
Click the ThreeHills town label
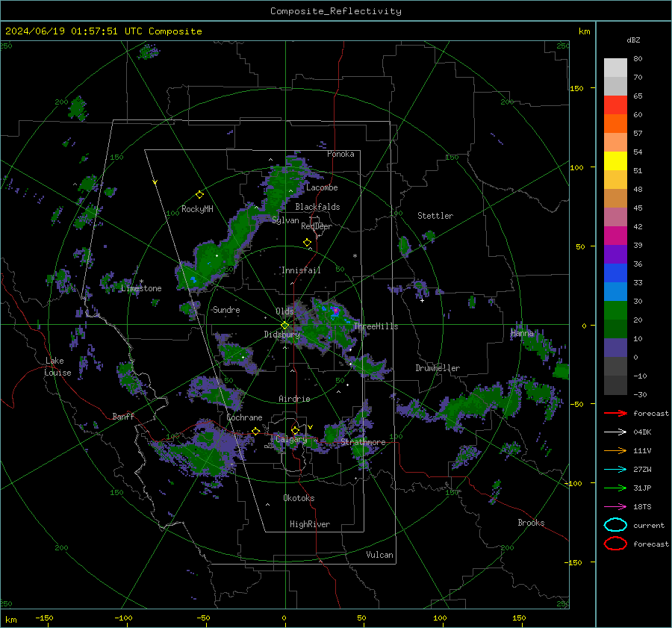(x=376, y=326)
